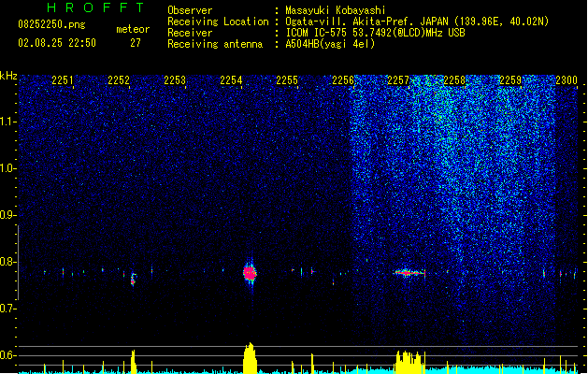This screenshot has width=588, height=374.
Task: Click the receiving location Ogata-vill. Akita-Pref. text
Action: 417,22
